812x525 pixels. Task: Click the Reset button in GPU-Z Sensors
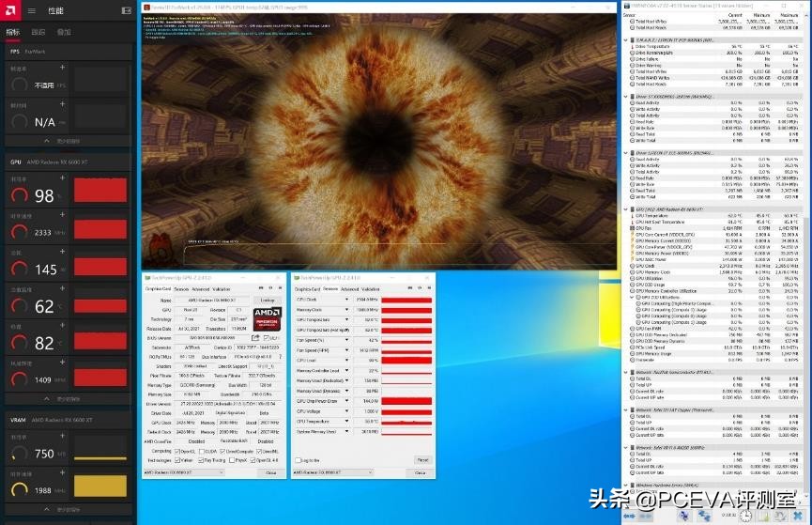tap(422, 460)
